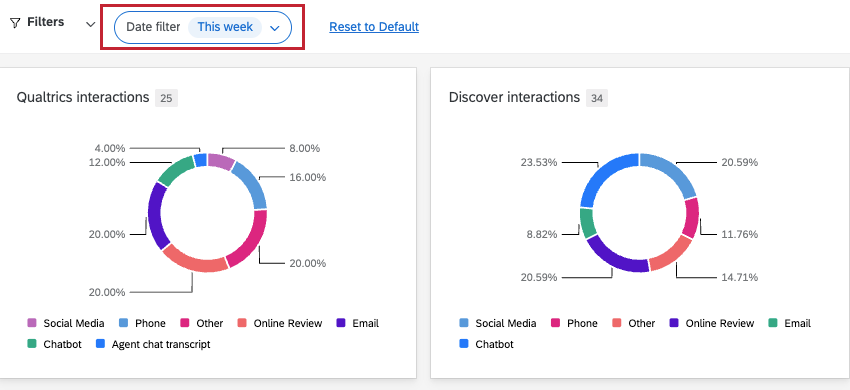Toggle Chatbot swatch in Discover legend

[463, 344]
